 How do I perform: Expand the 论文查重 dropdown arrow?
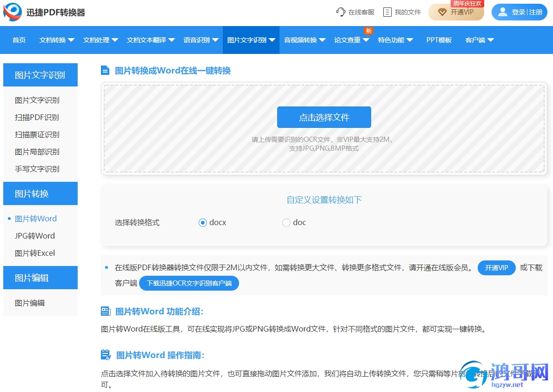366,40
